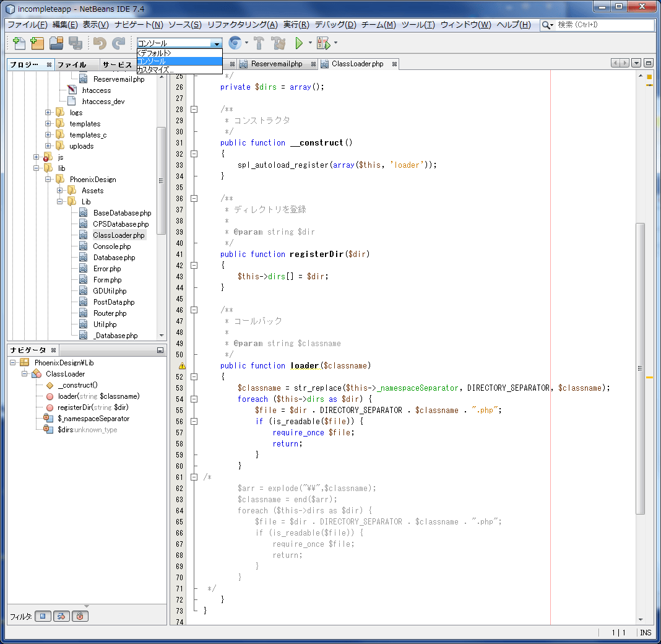The height and width of the screenshot is (644, 661).
Task: Switch to the サービス panel tab
Action: tap(117, 64)
